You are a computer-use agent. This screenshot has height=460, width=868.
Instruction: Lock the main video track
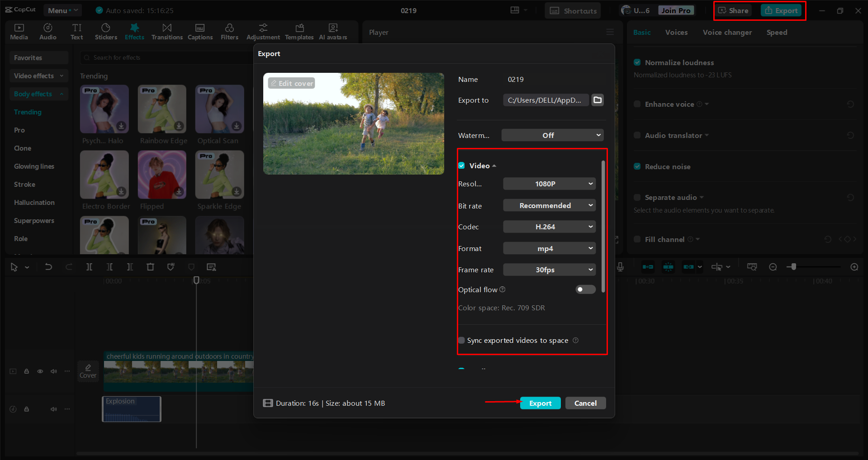(27, 371)
